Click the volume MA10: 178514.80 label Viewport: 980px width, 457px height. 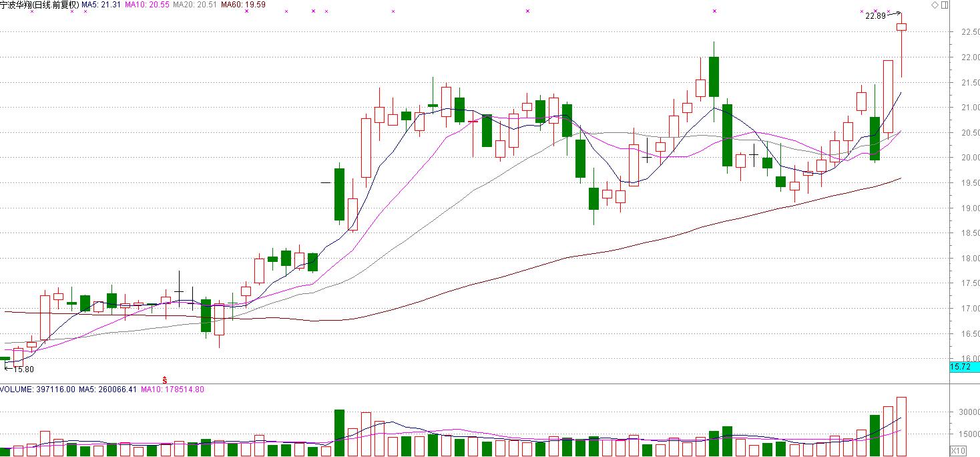[x=172, y=390]
